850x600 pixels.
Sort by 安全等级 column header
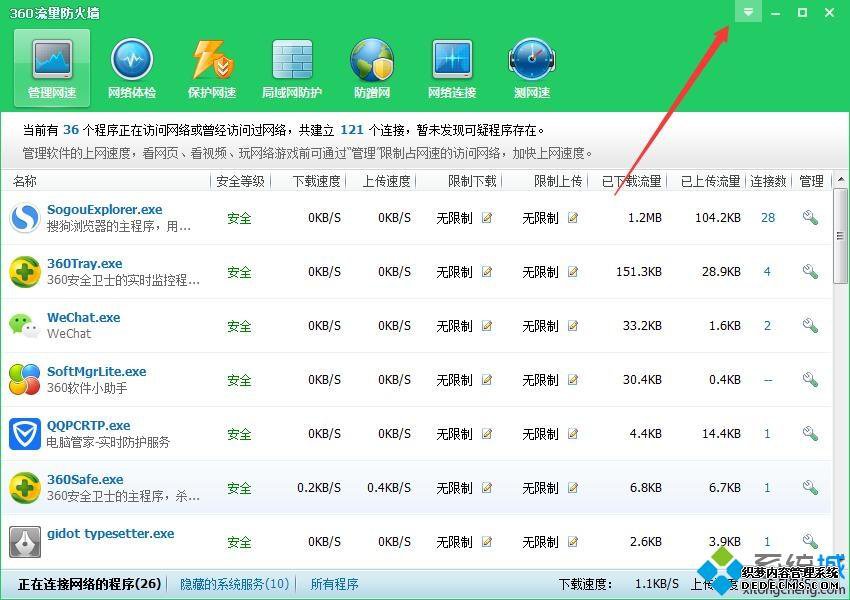(240, 181)
